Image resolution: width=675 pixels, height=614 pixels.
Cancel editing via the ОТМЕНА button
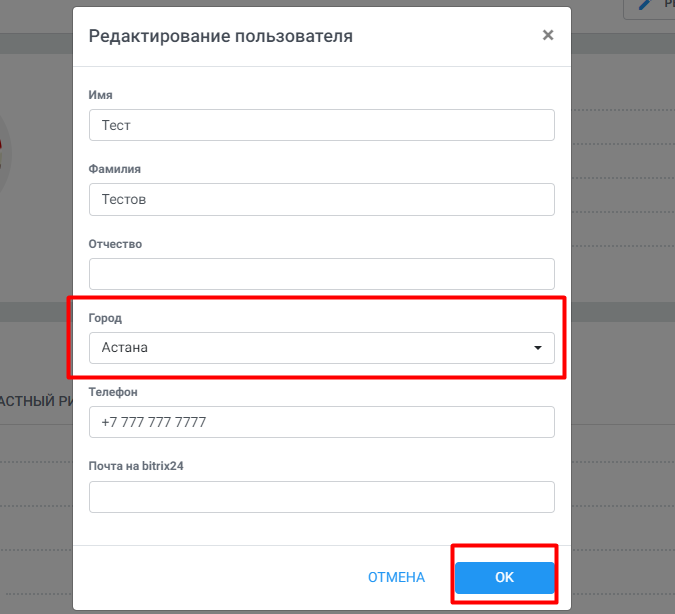click(x=396, y=577)
